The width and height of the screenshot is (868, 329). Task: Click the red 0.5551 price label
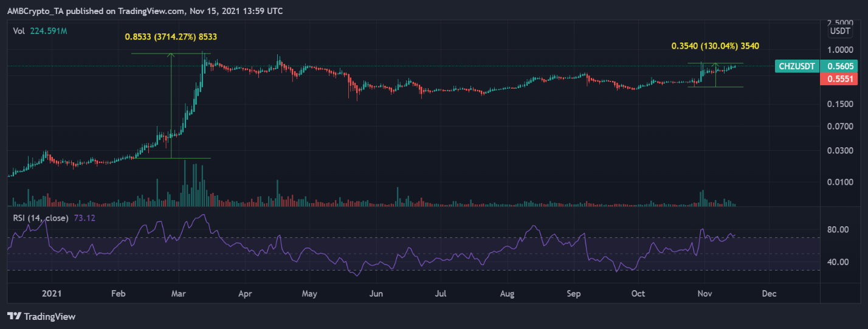tap(840, 79)
